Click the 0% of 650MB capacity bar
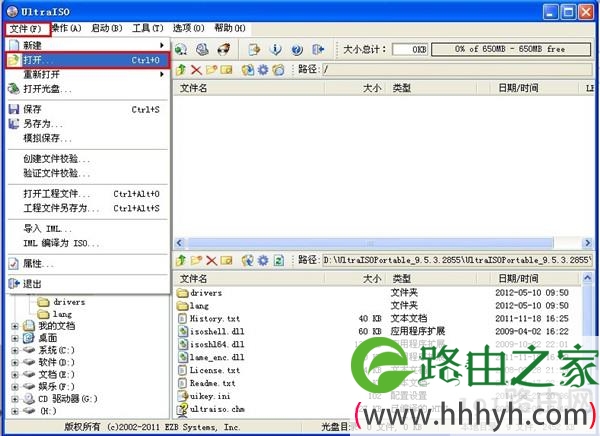Image resolution: width=600 pixels, height=436 pixels. (511, 49)
